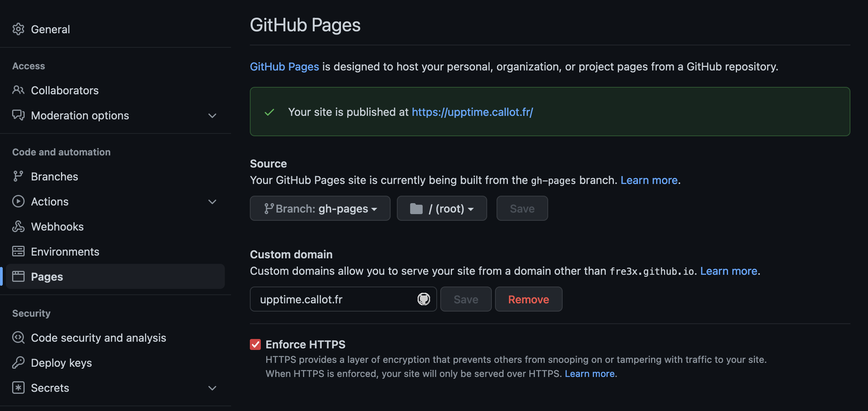The image size is (868, 411).
Task: Expand the Actions submenu chevron
Action: 212,202
